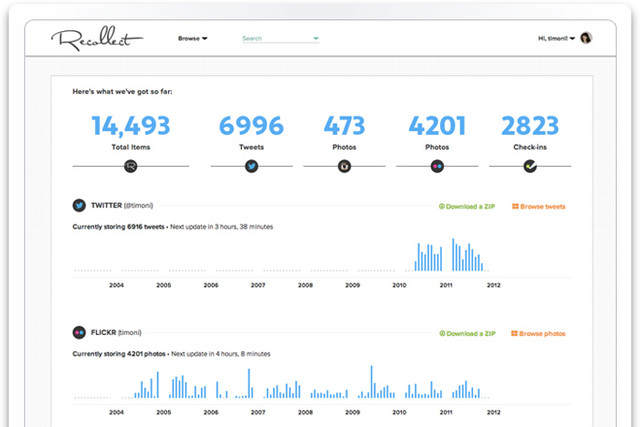Download a ZIP of Twitter data
This screenshot has height=427, width=640.
[467, 207]
